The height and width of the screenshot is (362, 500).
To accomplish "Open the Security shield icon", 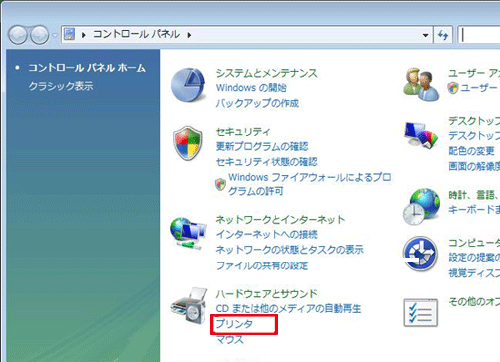I will (x=188, y=143).
